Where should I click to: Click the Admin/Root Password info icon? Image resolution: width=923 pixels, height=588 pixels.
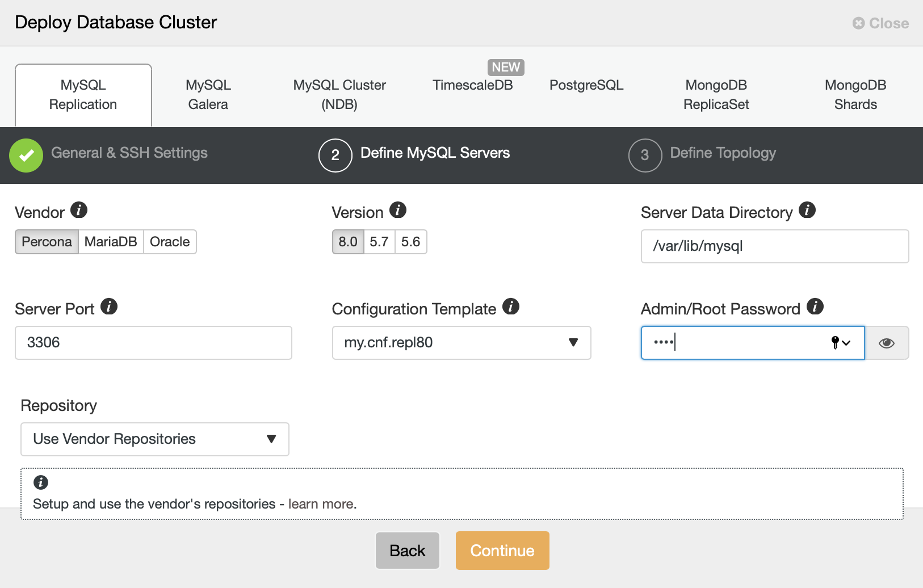click(815, 306)
